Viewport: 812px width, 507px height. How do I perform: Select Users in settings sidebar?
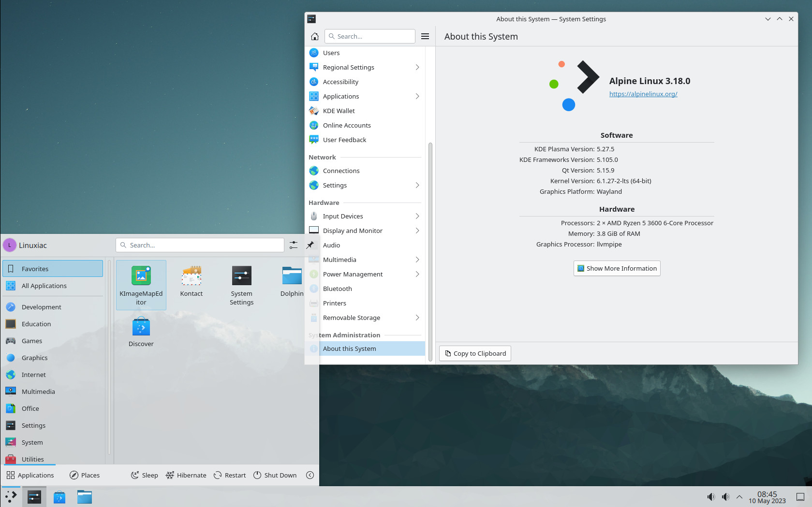365,53
